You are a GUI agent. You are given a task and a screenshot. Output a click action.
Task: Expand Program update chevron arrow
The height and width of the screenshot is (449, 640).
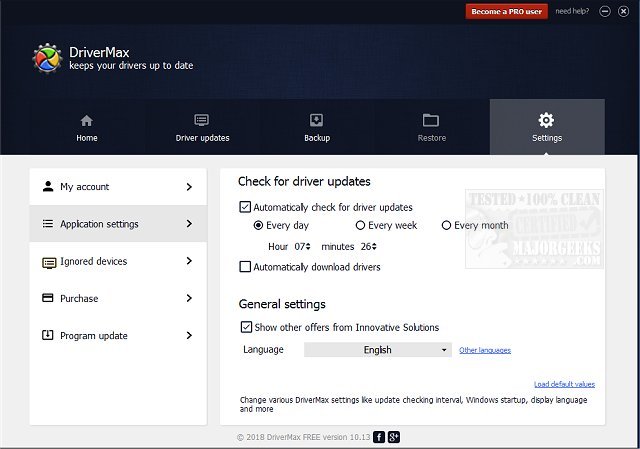(x=189, y=335)
